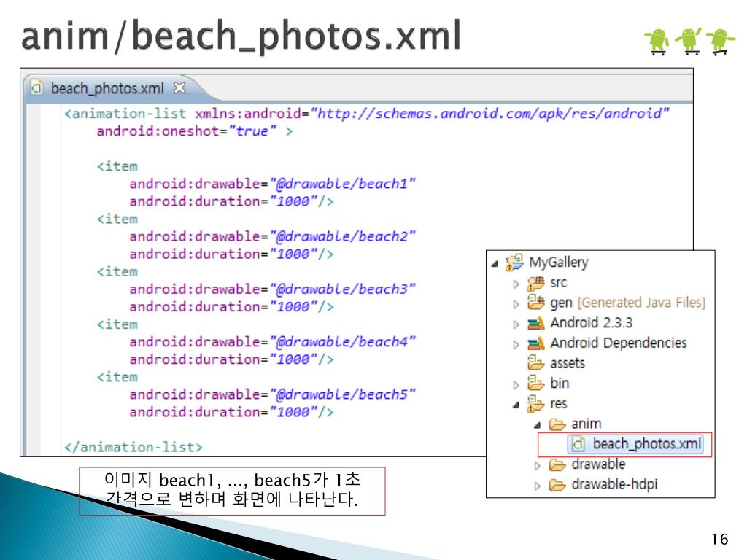Click the animation-list opening tag
The width and height of the screenshot is (747, 560).
tap(125, 114)
